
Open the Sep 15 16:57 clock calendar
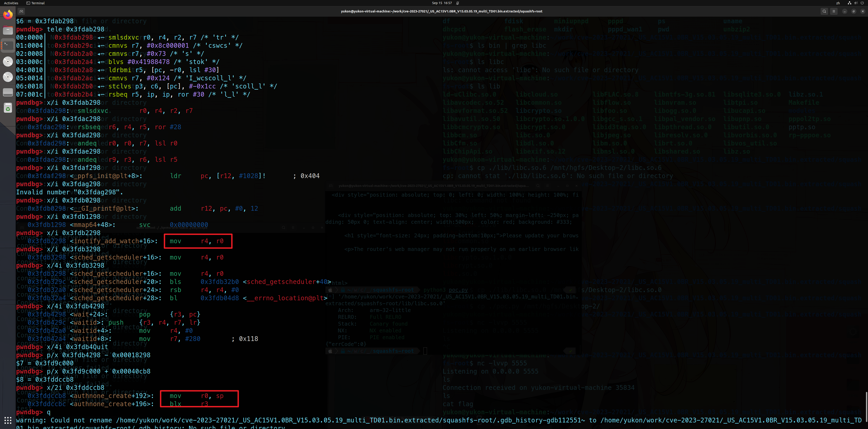point(442,3)
